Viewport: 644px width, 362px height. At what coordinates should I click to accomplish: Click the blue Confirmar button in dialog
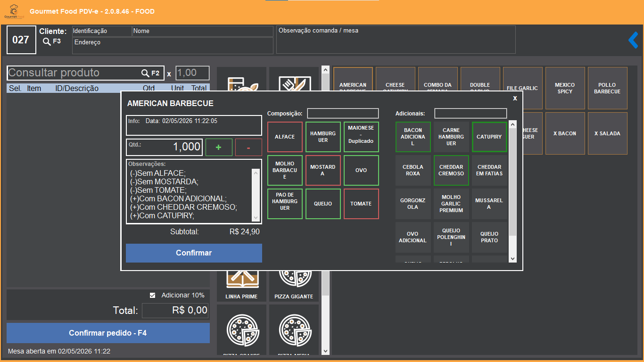click(x=194, y=253)
